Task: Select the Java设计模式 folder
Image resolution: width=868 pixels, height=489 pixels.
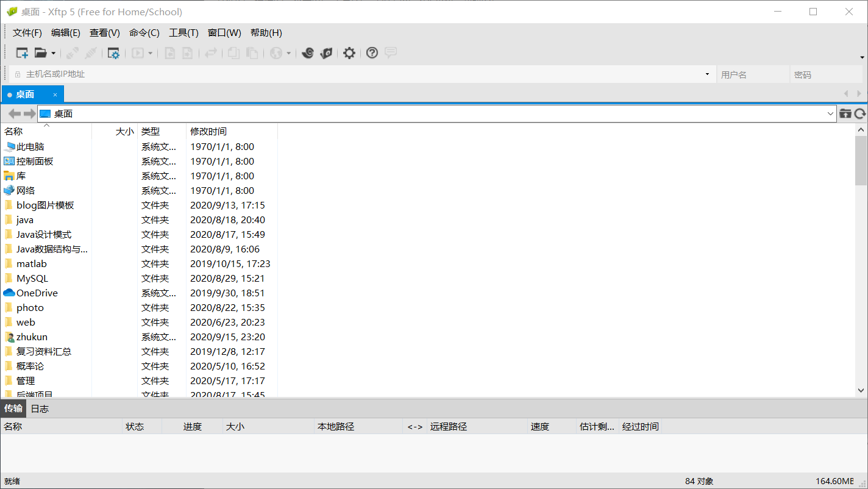Action: coord(44,235)
